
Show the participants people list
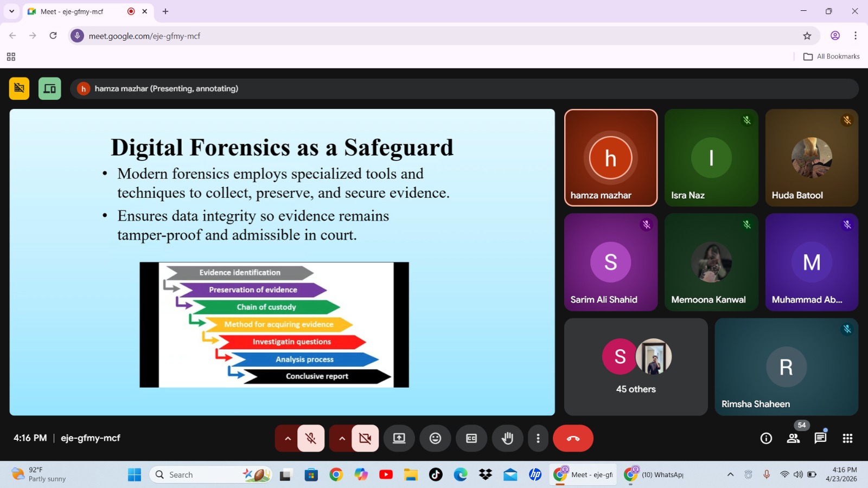(793, 438)
